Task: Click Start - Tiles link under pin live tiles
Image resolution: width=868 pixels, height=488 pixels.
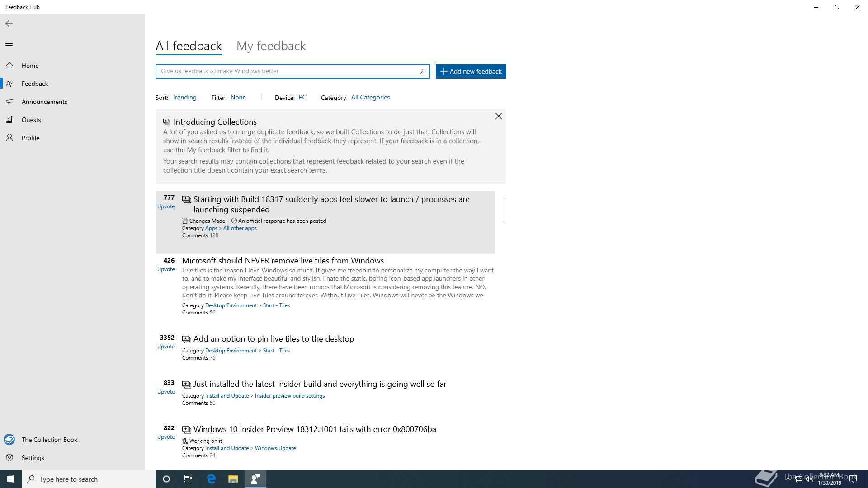Action: (276, 351)
